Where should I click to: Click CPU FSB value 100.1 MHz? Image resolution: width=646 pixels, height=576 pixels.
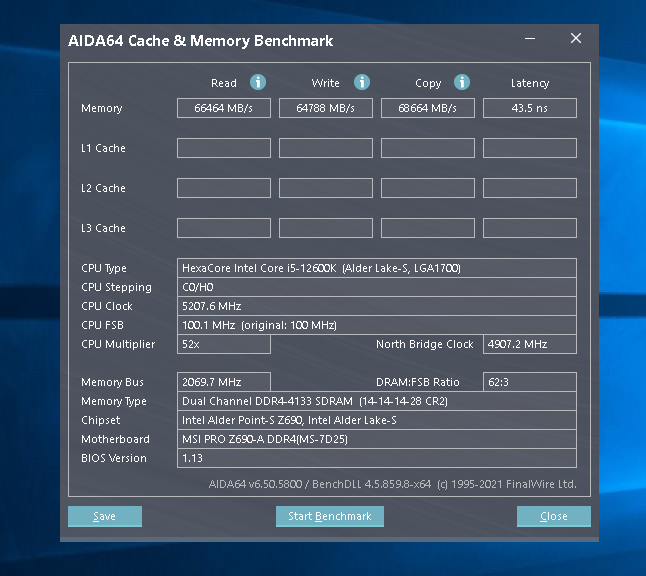(377, 325)
